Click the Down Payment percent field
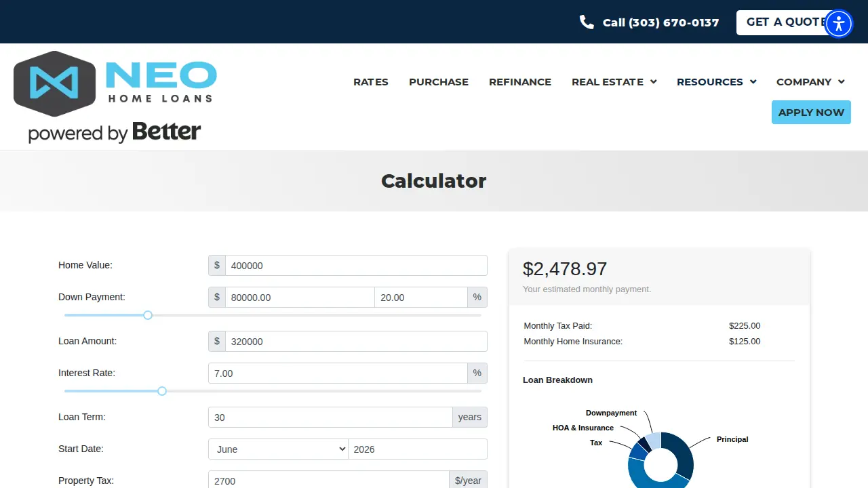Viewport: 868px width, 488px height. click(421, 298)
